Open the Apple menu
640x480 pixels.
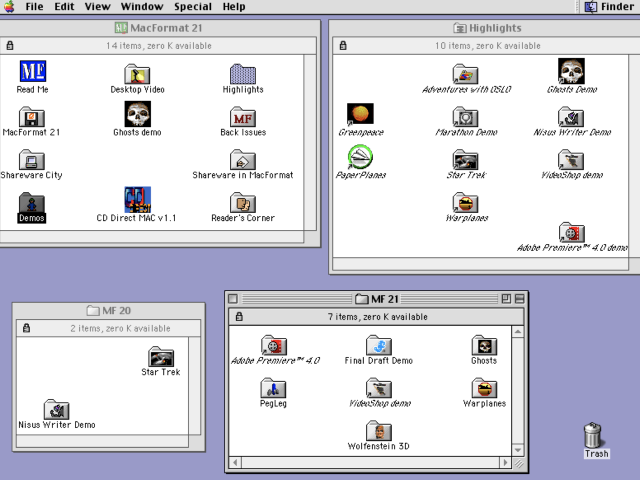[9, 7]
